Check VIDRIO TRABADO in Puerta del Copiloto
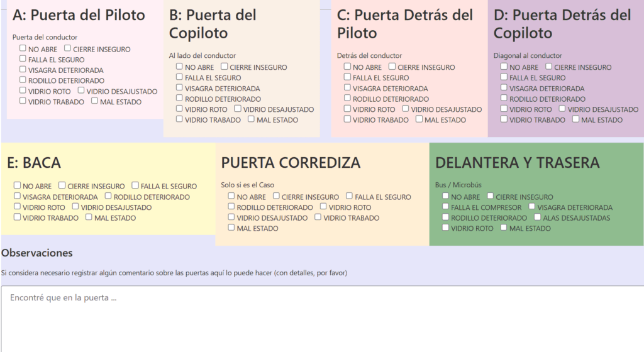644x352 pixels. point(179,119)
